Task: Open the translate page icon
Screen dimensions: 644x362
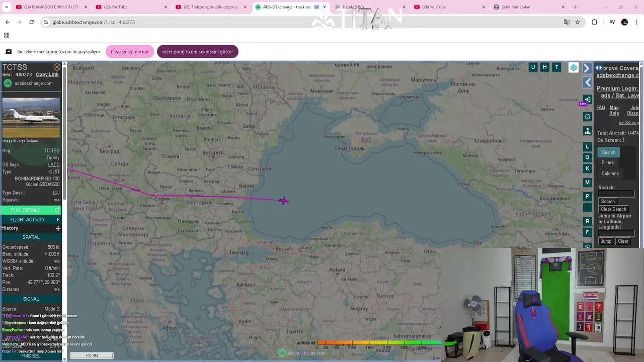Action: tap(567, 22)
